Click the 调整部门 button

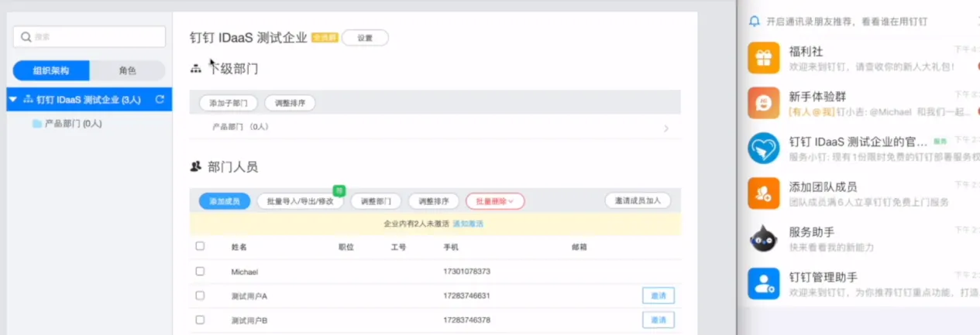click(x=376, y=201)
